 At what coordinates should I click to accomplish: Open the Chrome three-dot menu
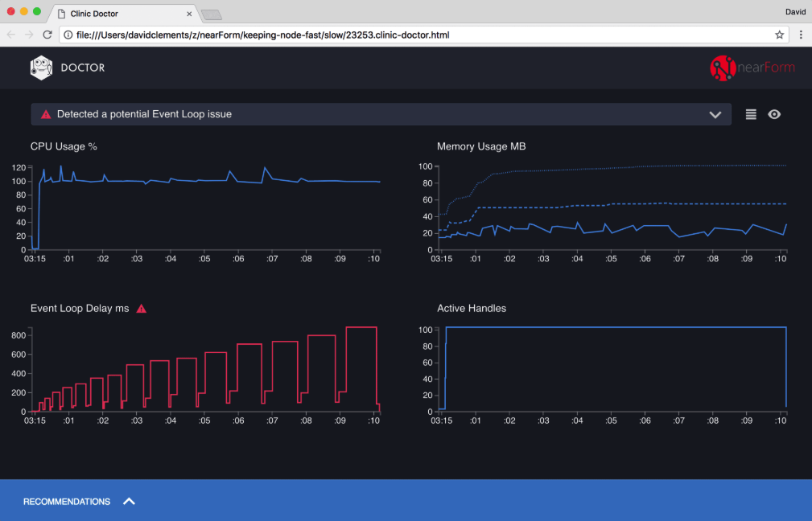click(801, 35)
